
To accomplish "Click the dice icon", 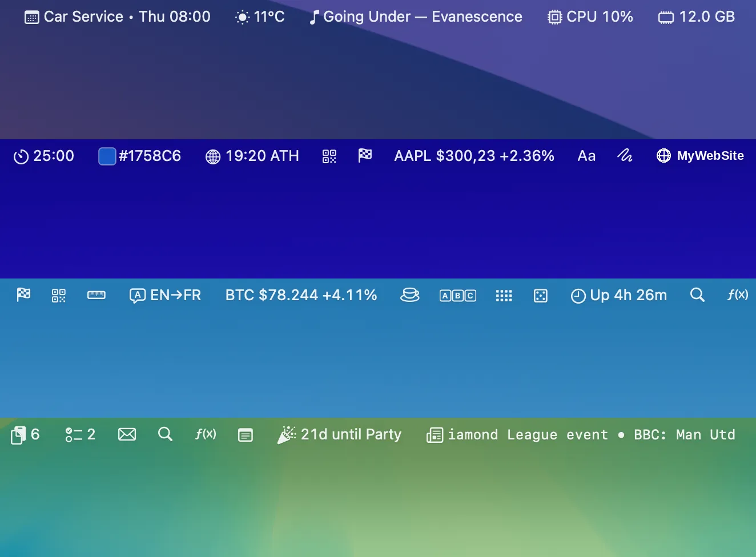I will [540, 295].
